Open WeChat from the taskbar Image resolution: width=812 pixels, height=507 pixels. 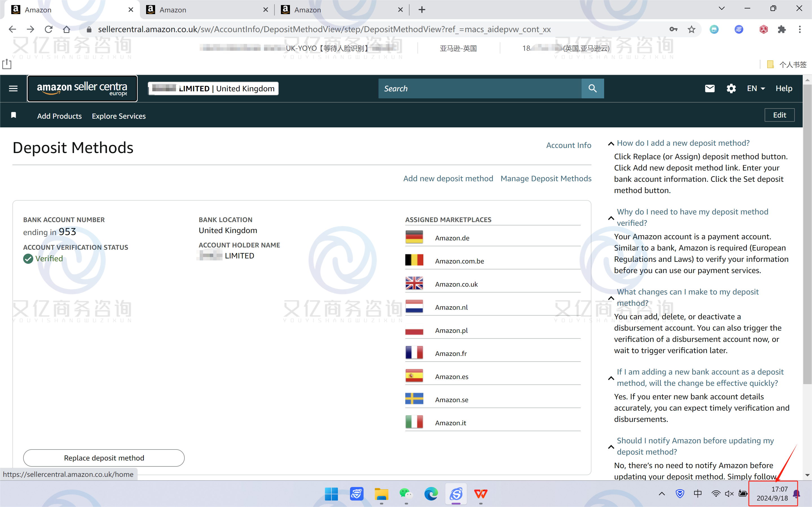pyautogui.click(x=406, y=494)
